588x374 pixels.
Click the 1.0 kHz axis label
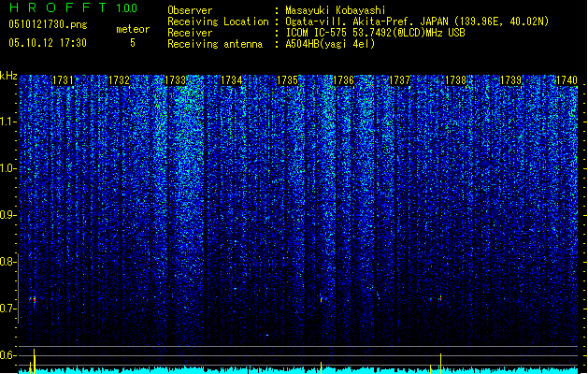[x=7, y=168]
